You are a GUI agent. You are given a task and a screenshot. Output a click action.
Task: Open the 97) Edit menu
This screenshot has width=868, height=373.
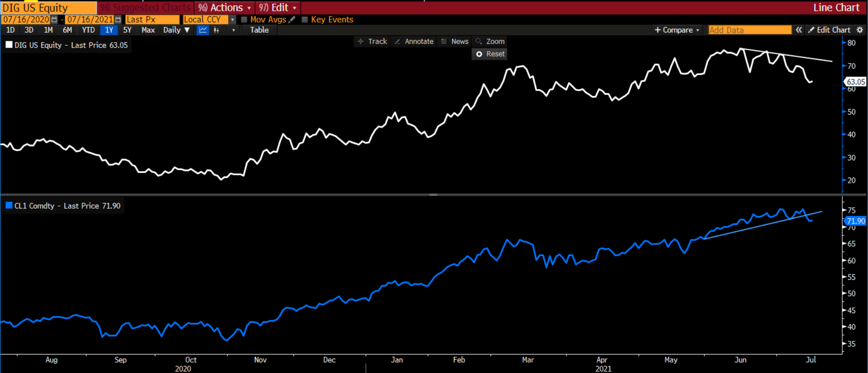[278, 8]
